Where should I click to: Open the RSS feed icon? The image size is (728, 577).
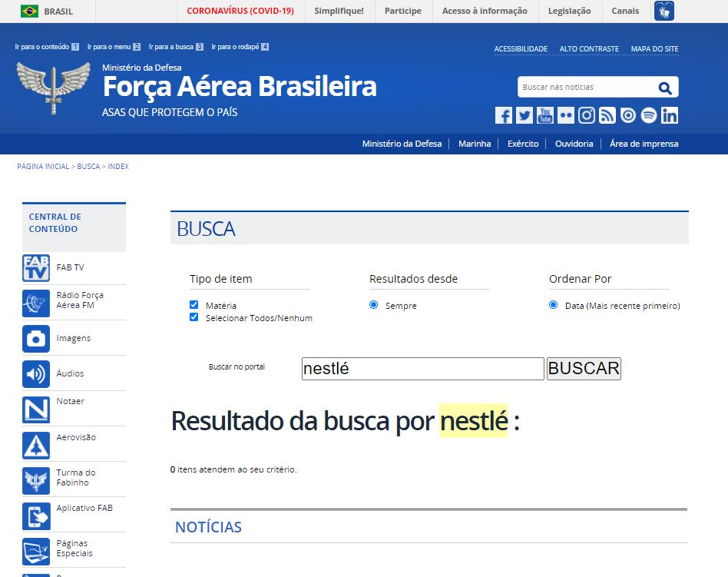pos(607,115)
